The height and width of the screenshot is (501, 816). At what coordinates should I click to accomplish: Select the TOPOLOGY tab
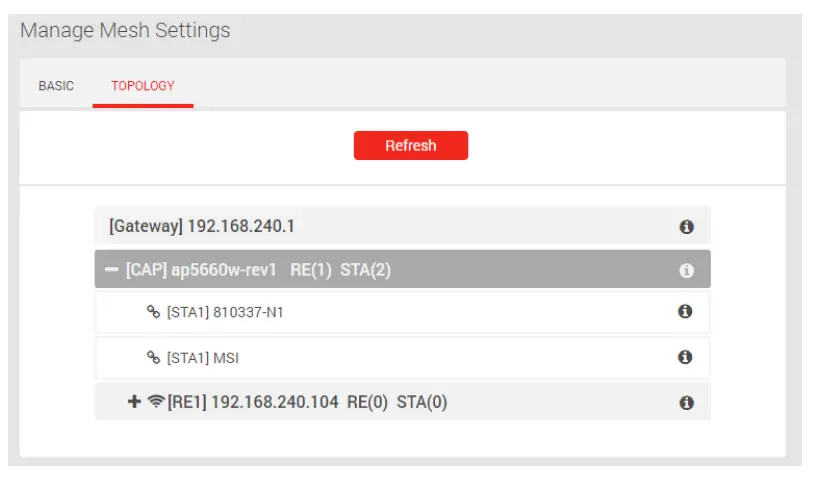coord(142,86)
